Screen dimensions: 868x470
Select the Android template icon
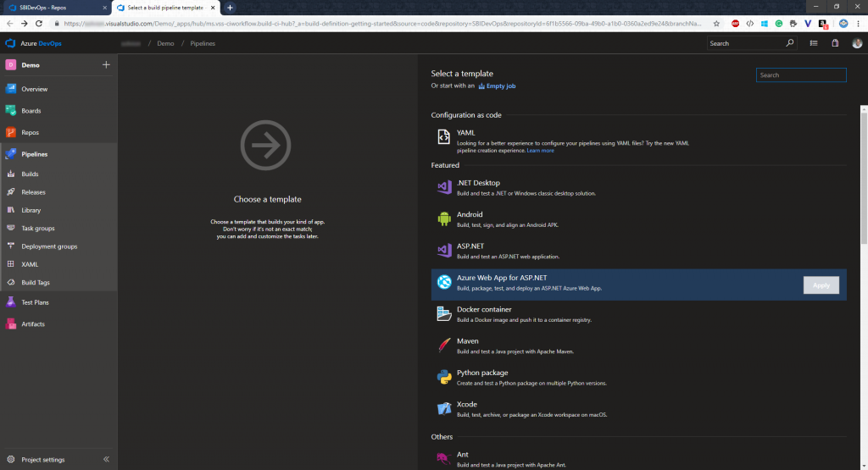pos(444,219)
